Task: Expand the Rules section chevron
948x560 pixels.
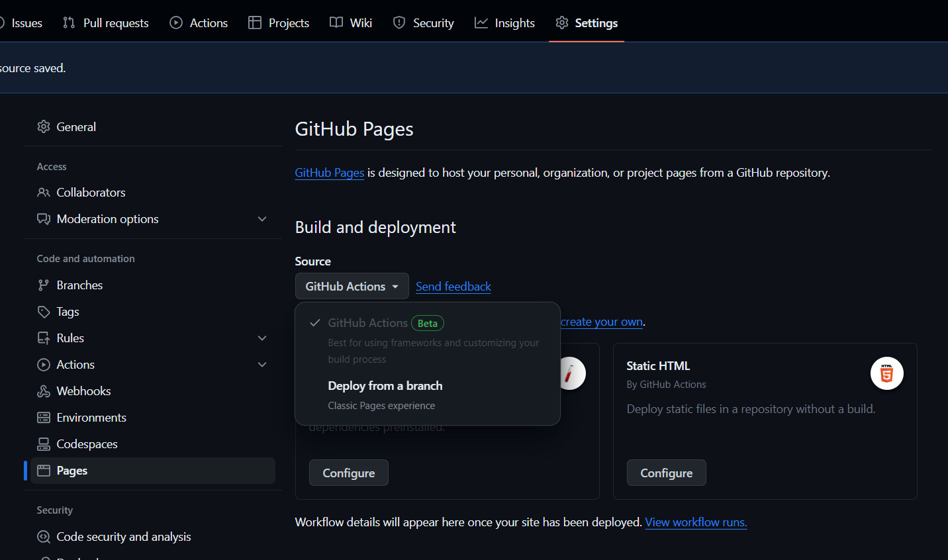Action: click(x=262, y=338)
